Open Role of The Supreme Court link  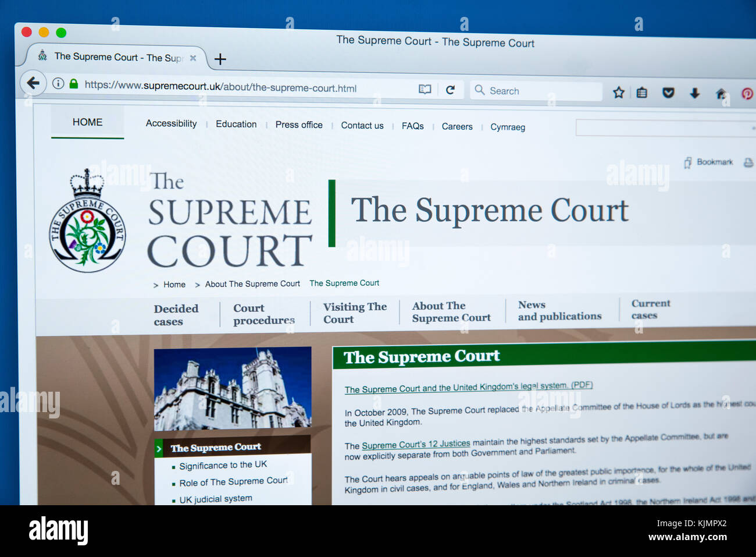tap(234, 481)
